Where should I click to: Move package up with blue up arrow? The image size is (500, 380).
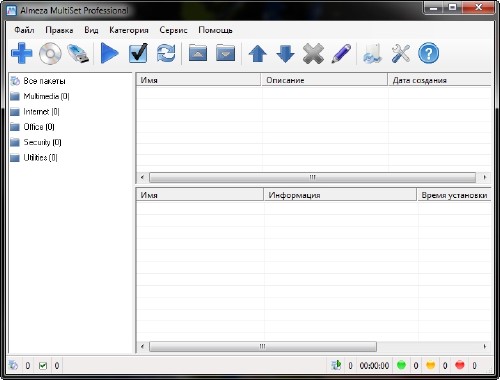click(258, 53)
